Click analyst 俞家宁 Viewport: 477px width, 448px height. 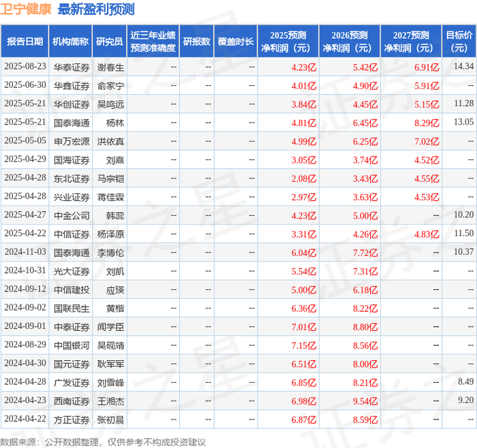110,86
